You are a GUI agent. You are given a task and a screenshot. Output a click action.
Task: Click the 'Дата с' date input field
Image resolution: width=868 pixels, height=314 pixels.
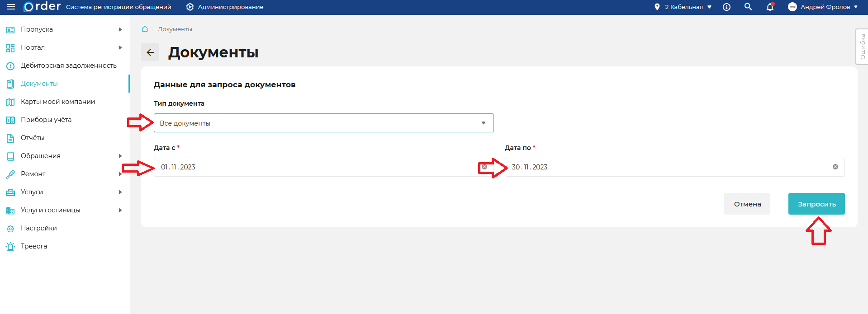tap(317, 167)
